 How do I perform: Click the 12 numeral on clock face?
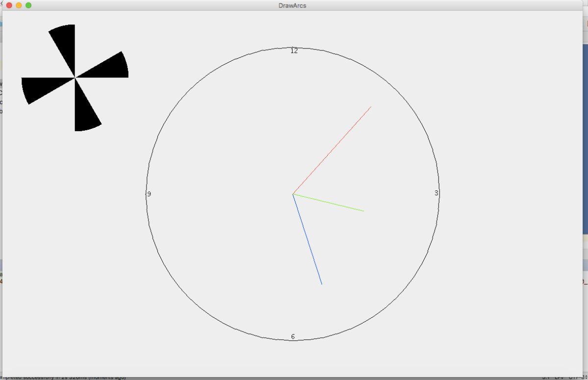[x=294, y=50]
